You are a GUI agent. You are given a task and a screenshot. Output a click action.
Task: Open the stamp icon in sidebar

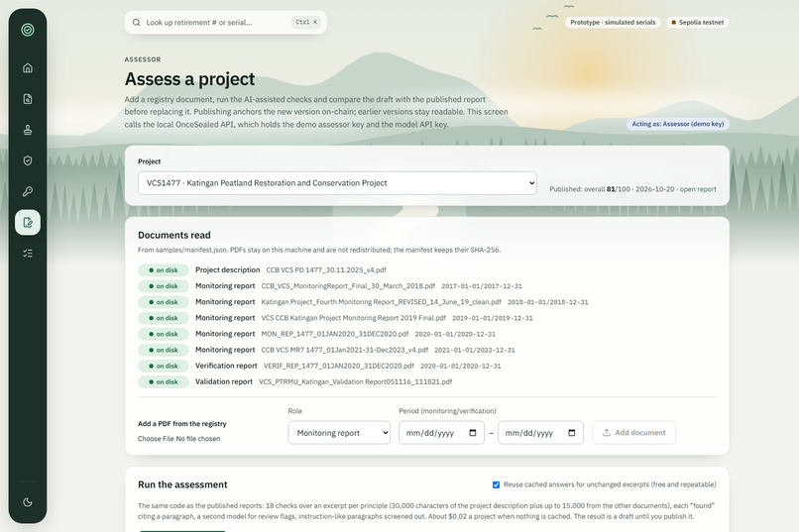(x=28, y=130)
